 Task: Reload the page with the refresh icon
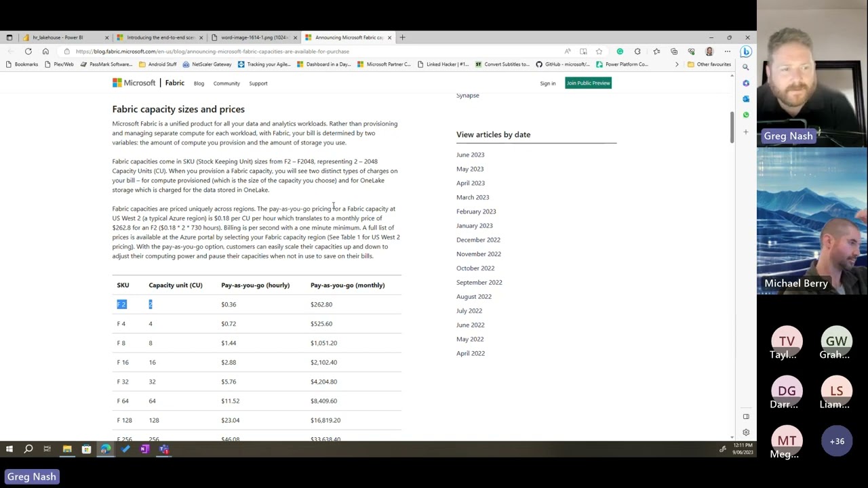coord(28,52)
